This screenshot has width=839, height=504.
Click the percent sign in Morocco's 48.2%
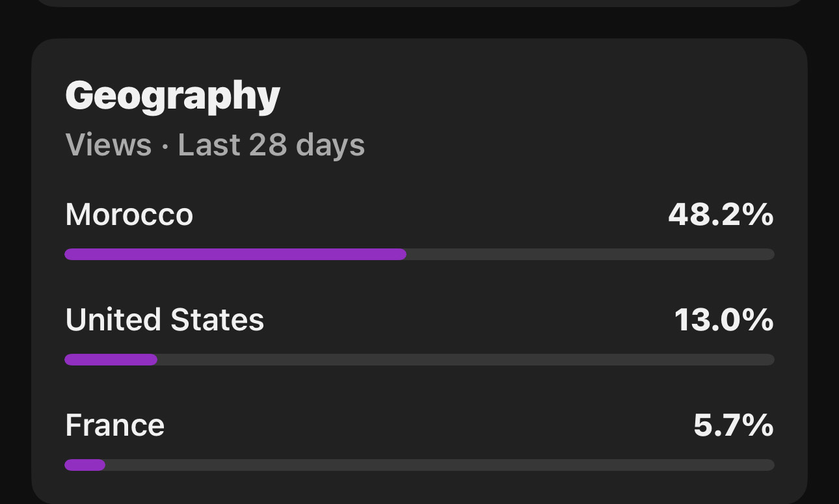pyautogui.click(x=760, y=215)
